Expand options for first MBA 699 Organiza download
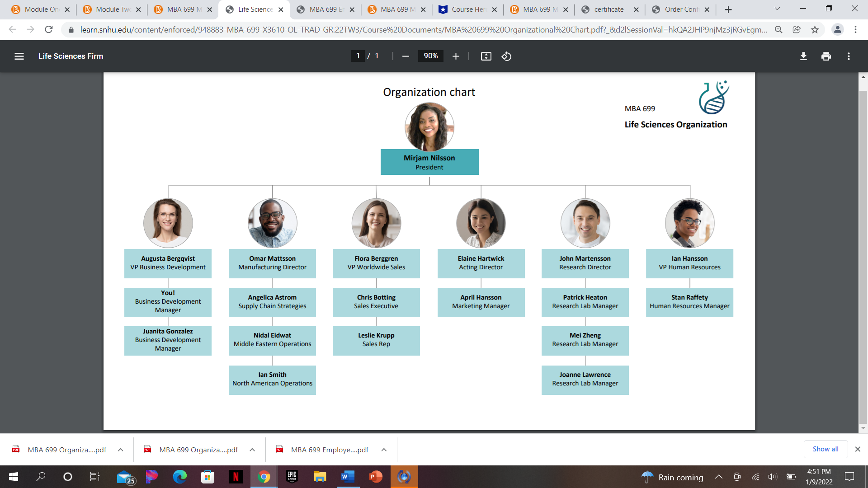 121,450
